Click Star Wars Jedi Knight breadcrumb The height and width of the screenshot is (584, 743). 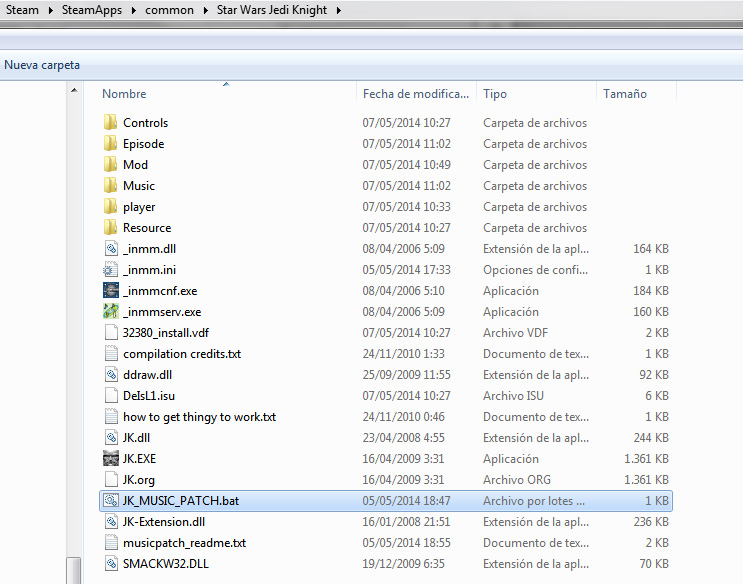tap(272, 10)
